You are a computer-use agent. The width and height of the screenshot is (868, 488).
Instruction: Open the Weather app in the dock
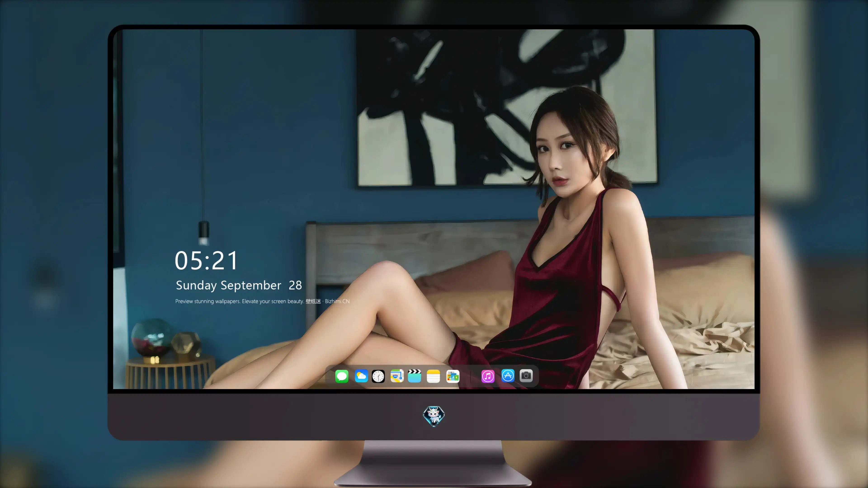pyautogui.click(x=361, y=376)
